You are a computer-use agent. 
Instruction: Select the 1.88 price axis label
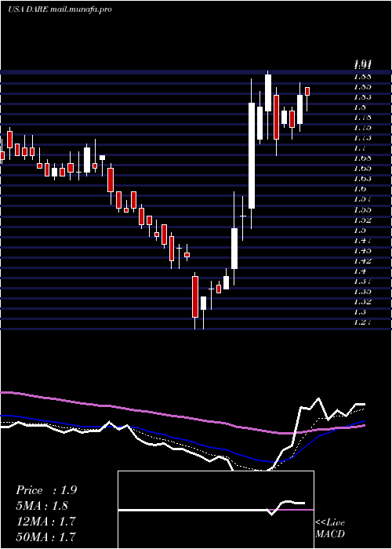[362, 76]
